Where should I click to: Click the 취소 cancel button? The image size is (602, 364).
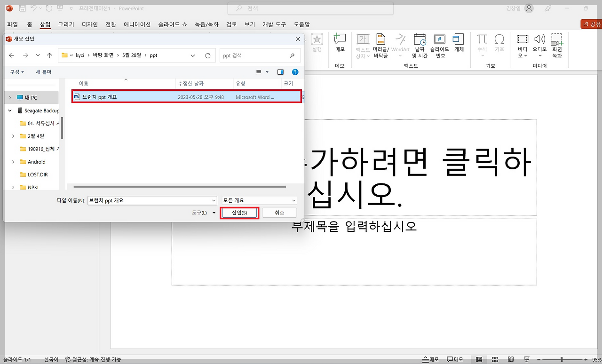click(x=279, y=213)
